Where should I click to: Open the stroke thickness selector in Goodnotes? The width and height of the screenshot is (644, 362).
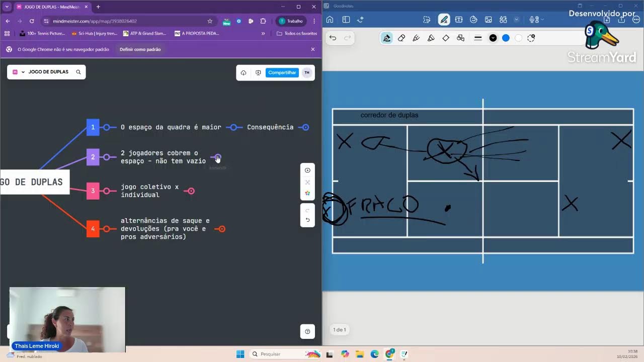478,38
